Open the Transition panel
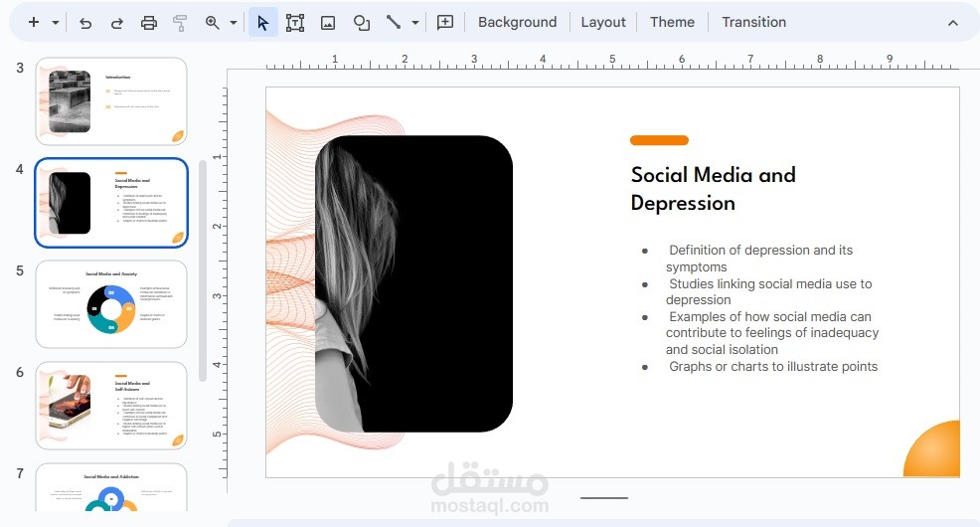980x527 pixels. pos(753,23)
